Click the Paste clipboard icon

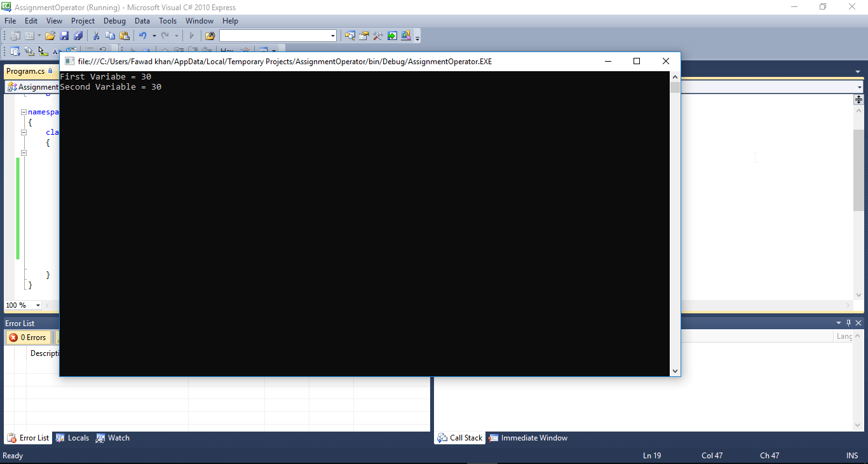click(x=125, y=36)
